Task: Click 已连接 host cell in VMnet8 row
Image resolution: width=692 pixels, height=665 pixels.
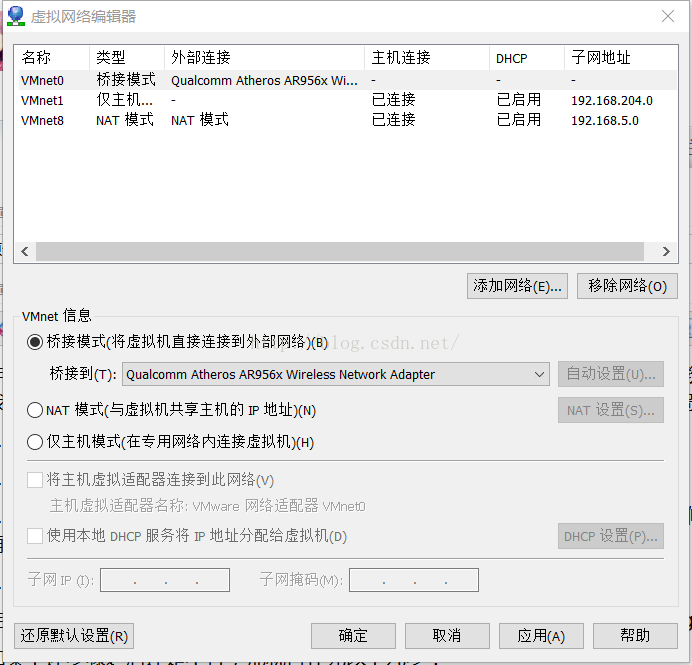Action: click(x=393, y=120)
